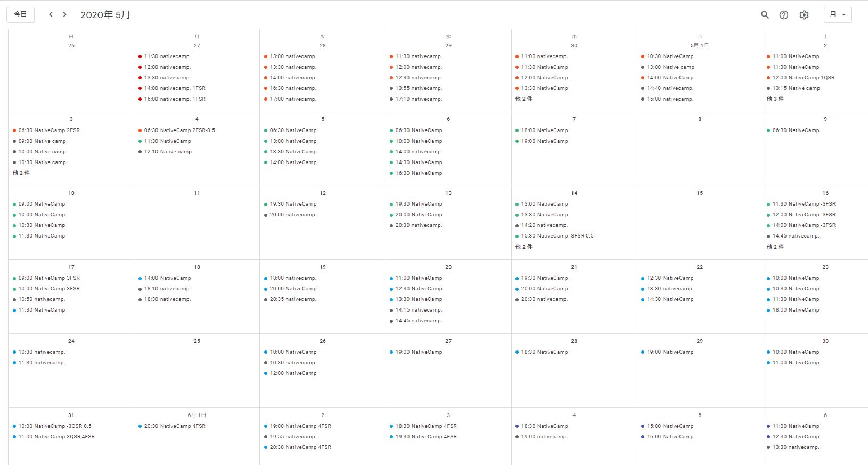
Task: Open the 月 view switcher dropdown
Action: tap(838, 15)
